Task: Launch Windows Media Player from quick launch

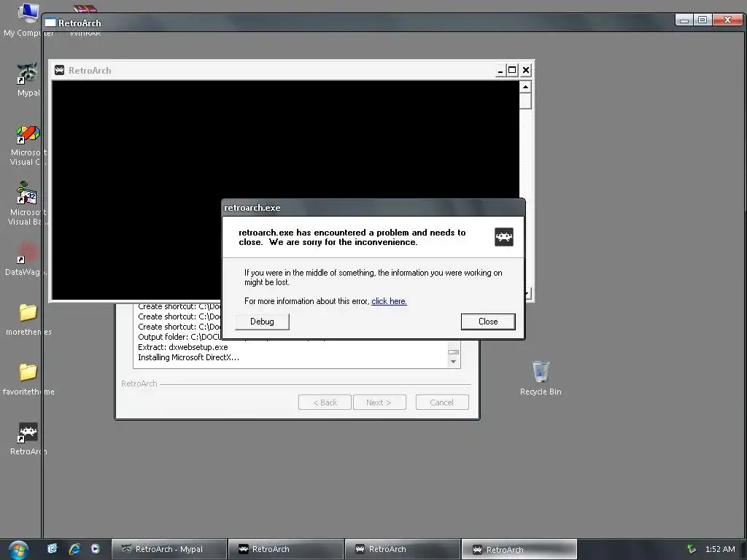Action: [96, 549]
